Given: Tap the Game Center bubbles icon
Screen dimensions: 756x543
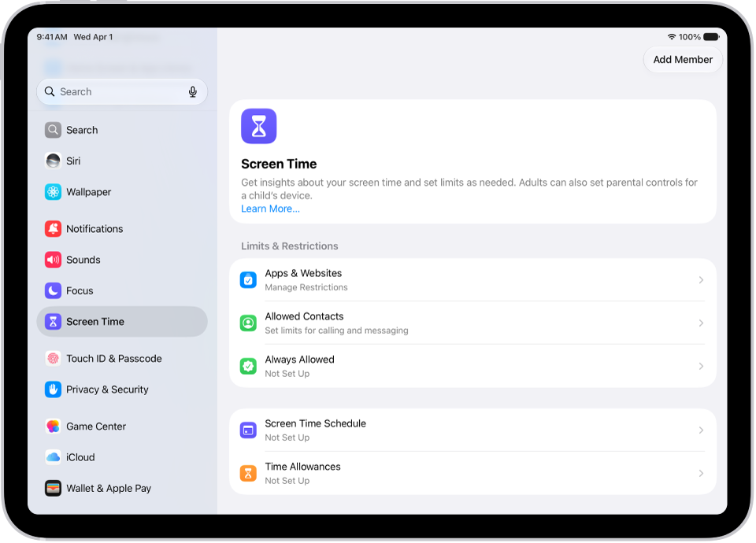Looking at the screenshot, I should point(53,427).
